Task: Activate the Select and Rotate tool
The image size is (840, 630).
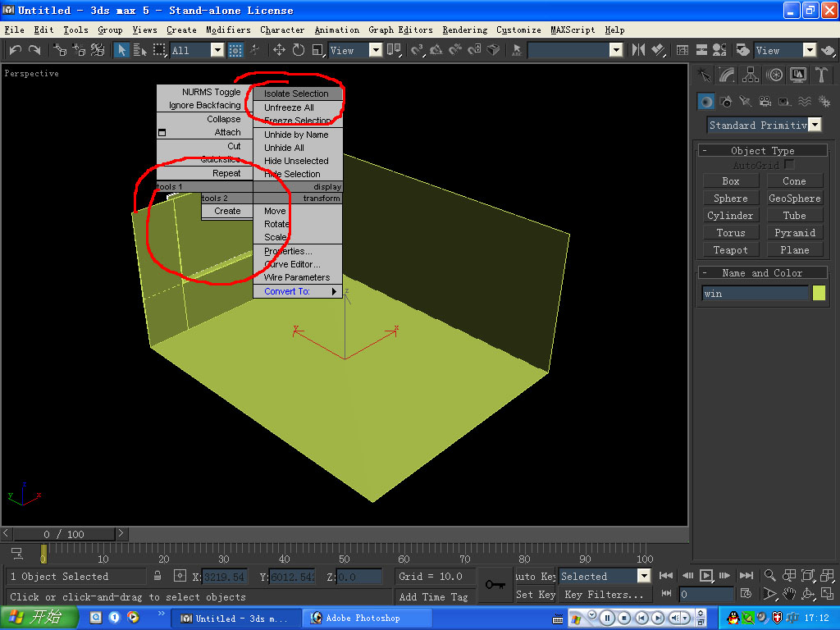Action: pos(299,50)
